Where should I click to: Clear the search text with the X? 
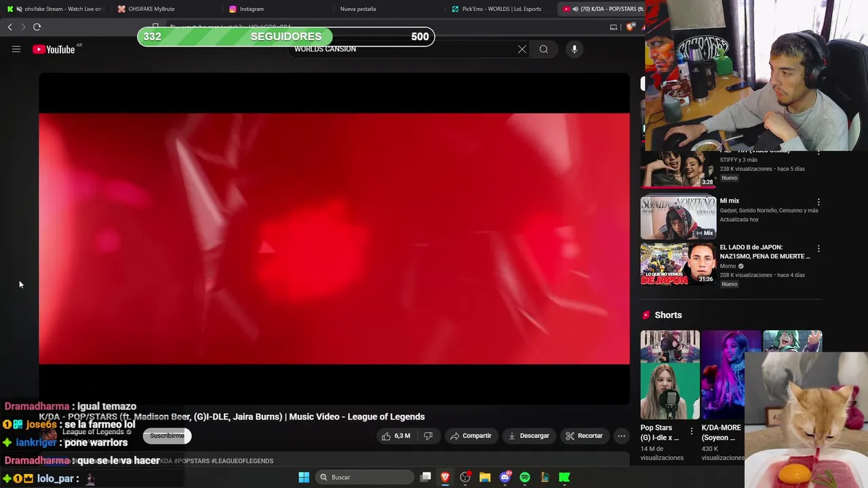(x=522, y=49)
